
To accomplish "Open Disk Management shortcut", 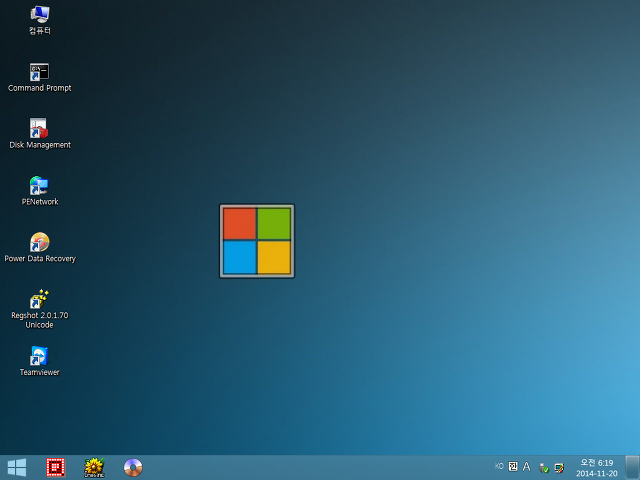I will coord(40,134).
